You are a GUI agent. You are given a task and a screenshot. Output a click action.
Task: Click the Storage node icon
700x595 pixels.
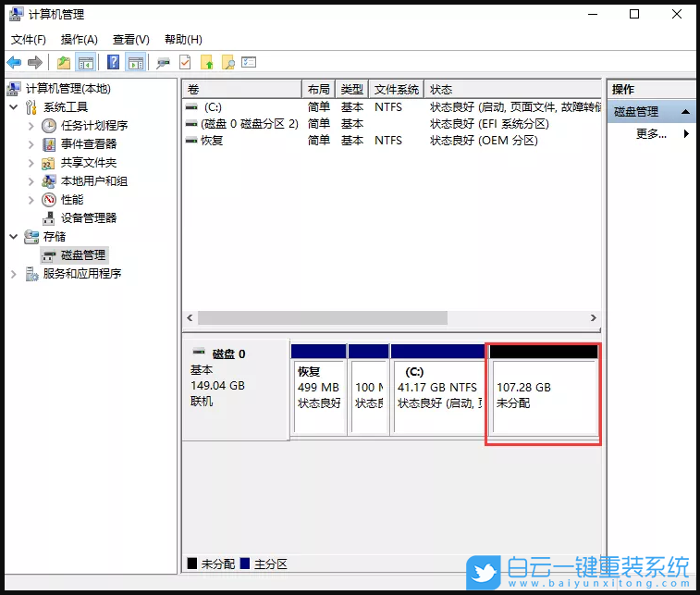tap(31, 237)
